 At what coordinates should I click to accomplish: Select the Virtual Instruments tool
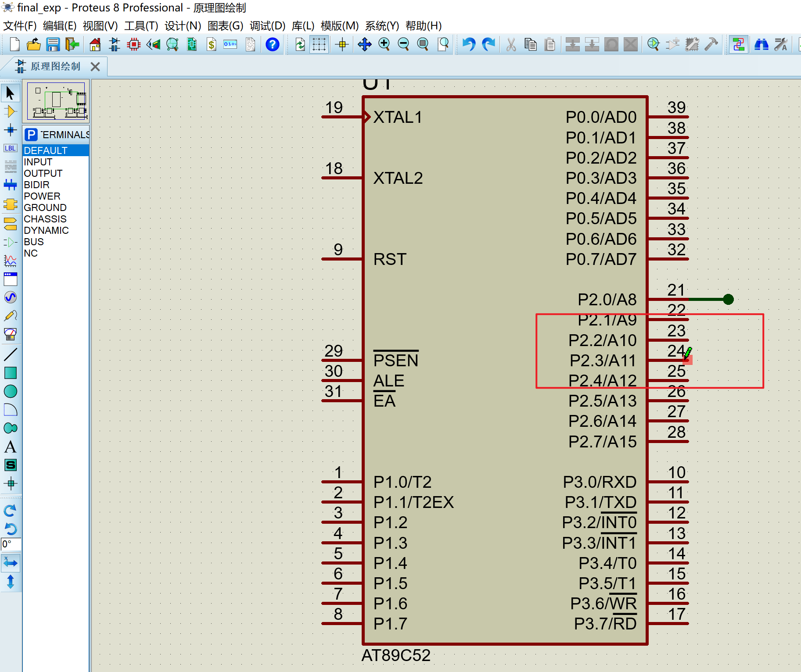(x=11, y=334)
